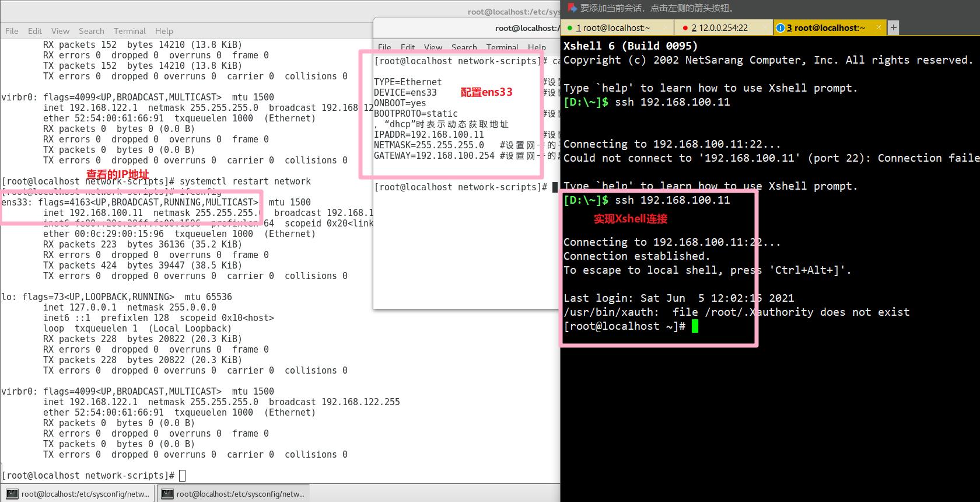The height and width of the screenshot is (502, 980).
Task: Select Xshell tab '3 root@localhost:~'
Action: tap(829, 27)
